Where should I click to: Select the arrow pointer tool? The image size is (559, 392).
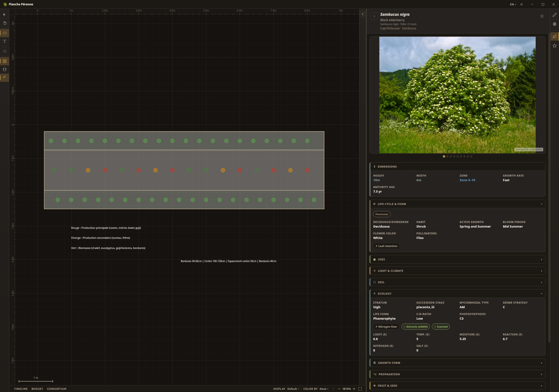[4, 15]
